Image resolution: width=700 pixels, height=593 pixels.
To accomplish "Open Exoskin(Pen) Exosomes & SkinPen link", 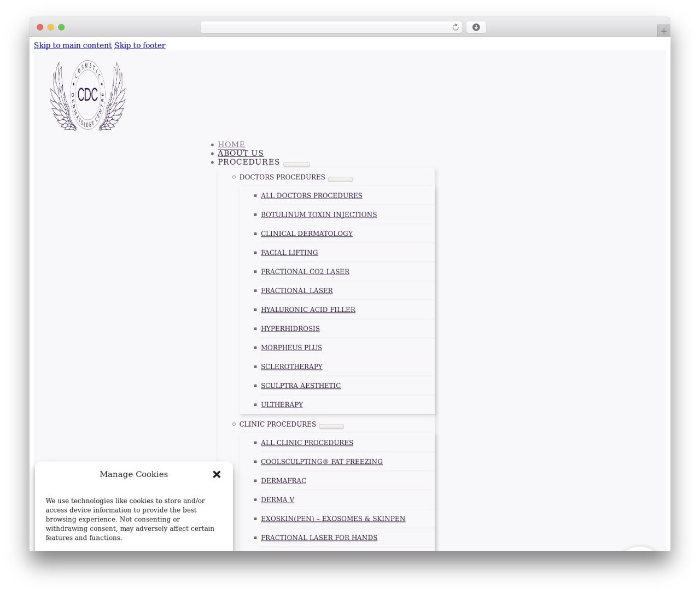I will pyautogui.click(x=333, y=519).
